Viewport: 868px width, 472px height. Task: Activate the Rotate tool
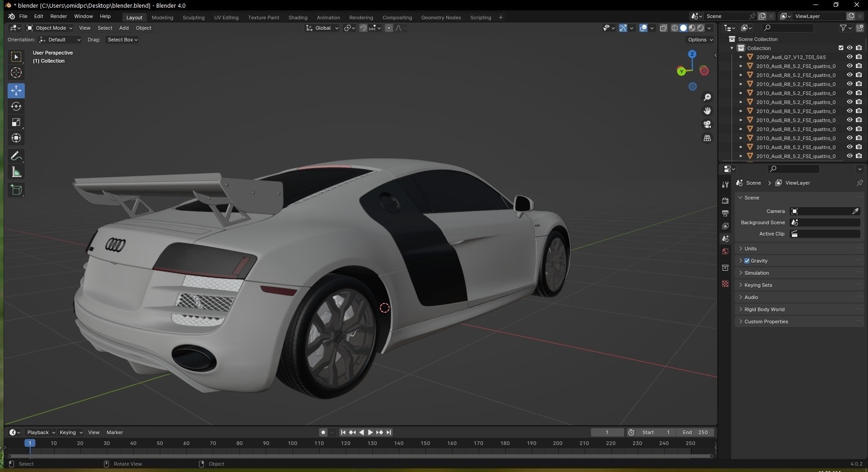tap(16, 106)
